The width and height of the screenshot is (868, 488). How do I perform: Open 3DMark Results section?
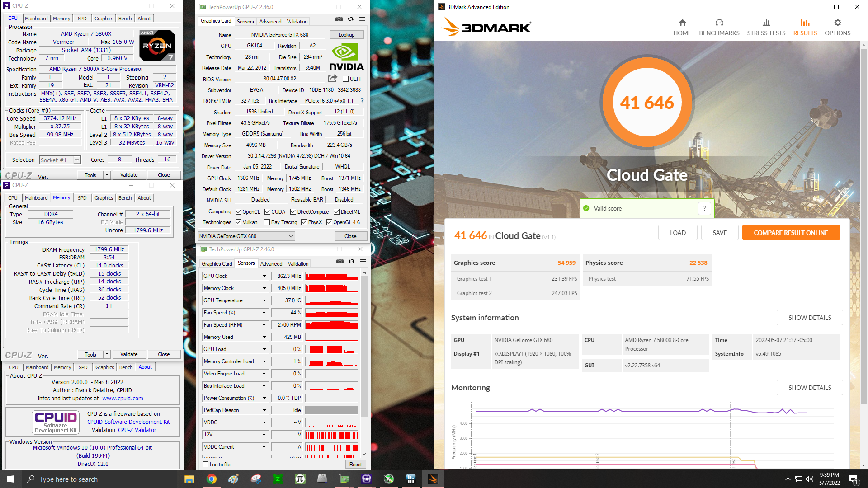click(805, 28)
